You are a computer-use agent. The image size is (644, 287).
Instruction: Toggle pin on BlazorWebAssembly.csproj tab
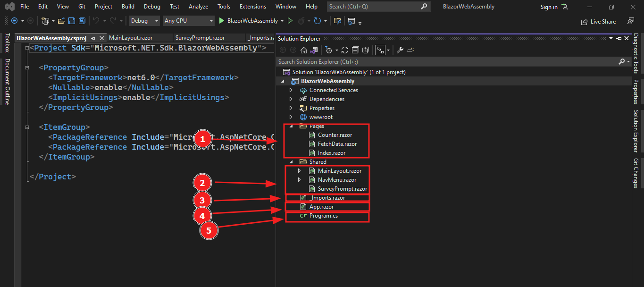(93, 38)
